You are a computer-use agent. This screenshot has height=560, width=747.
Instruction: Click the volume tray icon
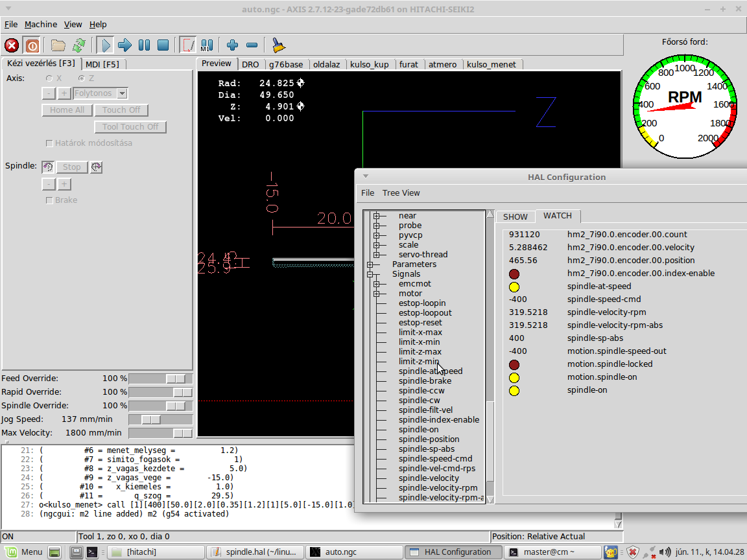point(665,552)
